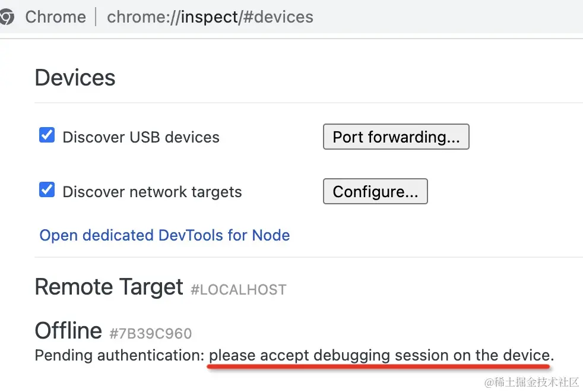583x392 pixels.
Task: Click the Chrome logo icon in address bar
Action: [6, 17]
